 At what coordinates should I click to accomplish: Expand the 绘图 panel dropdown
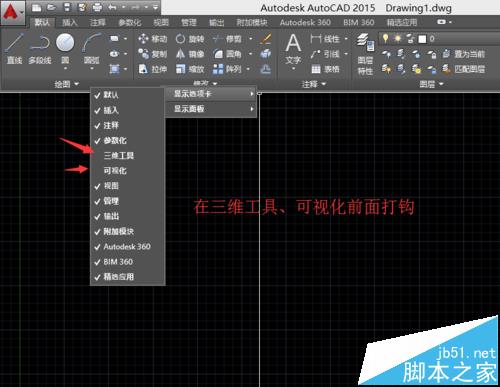76,84
